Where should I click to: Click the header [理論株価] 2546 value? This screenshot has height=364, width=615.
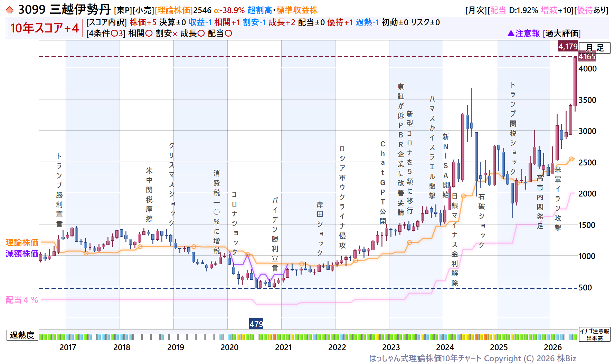183,10
